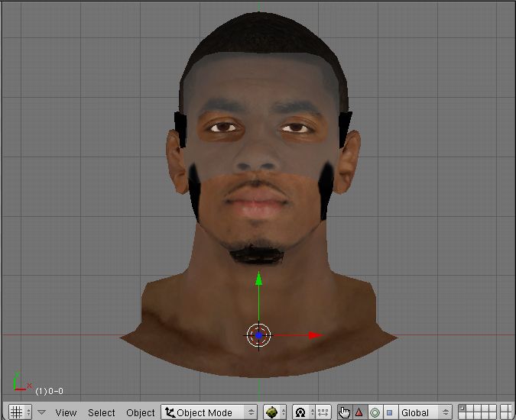Click the rotation pivot point icon
516x420 pixels.
[x=300, y=412]
